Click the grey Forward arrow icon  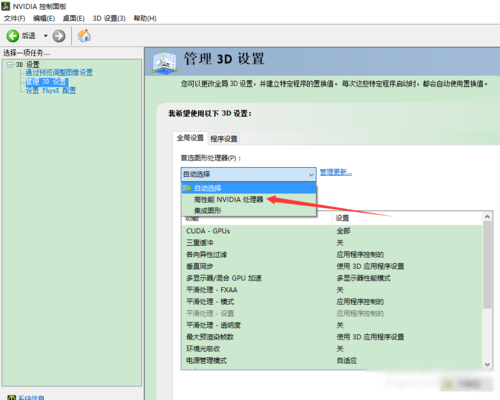point(59,36)
